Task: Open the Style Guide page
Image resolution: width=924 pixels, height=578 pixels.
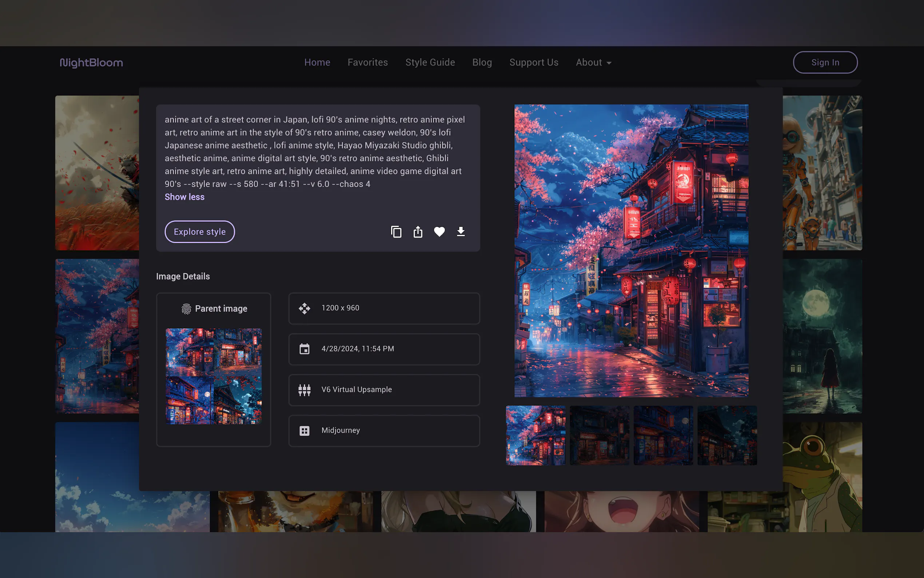Action: coord(430,62)
